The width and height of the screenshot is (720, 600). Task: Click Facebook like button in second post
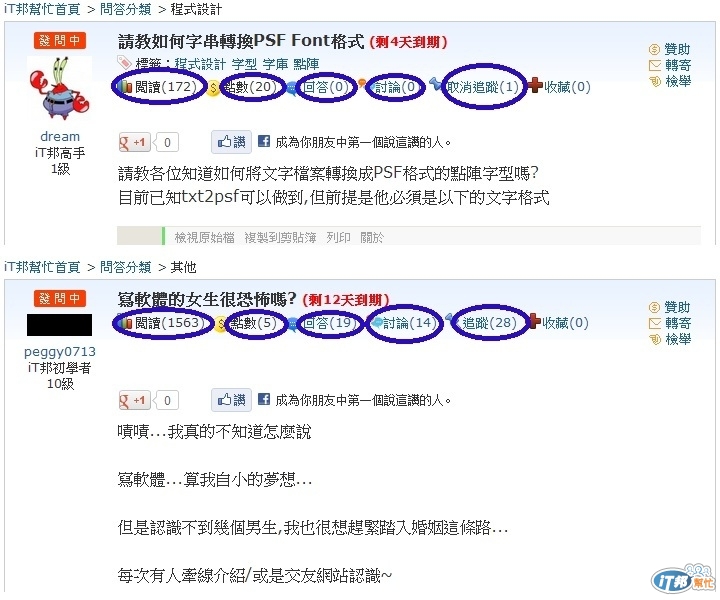[231, 400]
